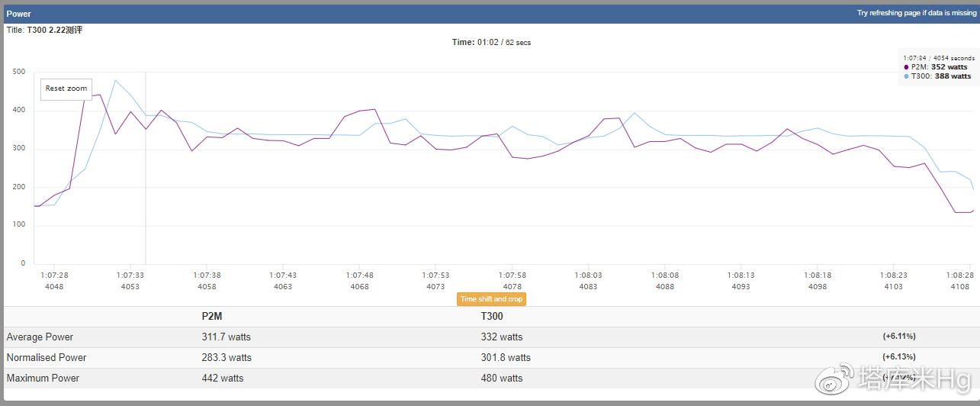980x406 pixels.
Task: Click the 'Try refreshing page' notice
Action: point(914,13)
